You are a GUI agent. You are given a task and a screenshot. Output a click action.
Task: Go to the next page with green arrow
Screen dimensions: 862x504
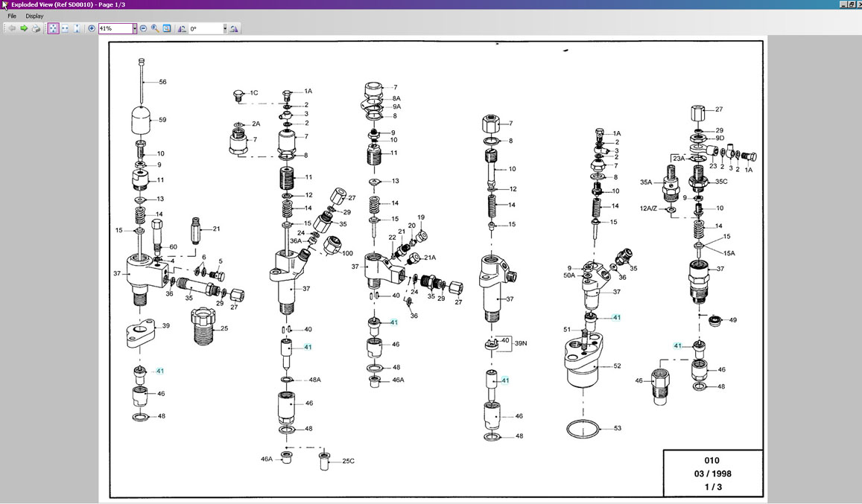coord(24,28)
